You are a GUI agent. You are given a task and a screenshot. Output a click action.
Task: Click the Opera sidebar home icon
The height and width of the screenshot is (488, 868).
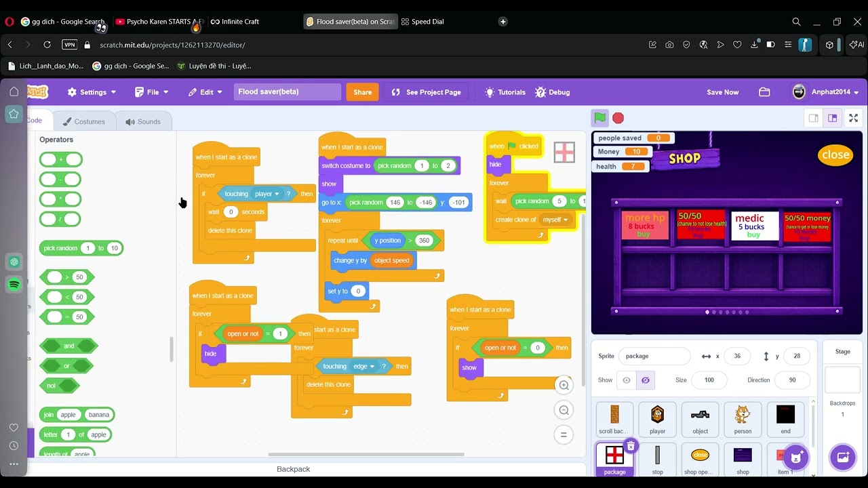[14, 91]
